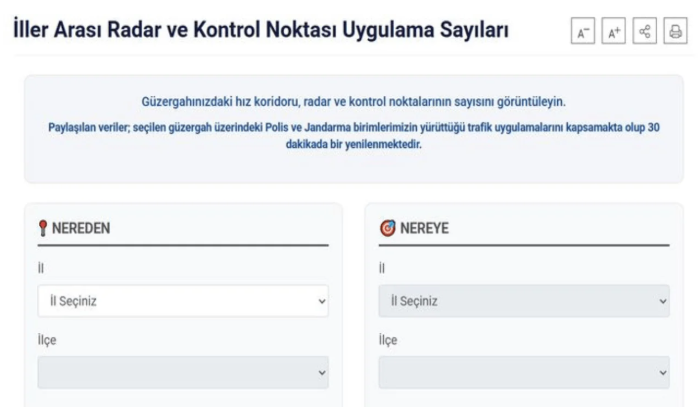Viewport: 698px width, 419px height.
Task: Click the İl label under NEREDEN
Action: click(41, 268)
